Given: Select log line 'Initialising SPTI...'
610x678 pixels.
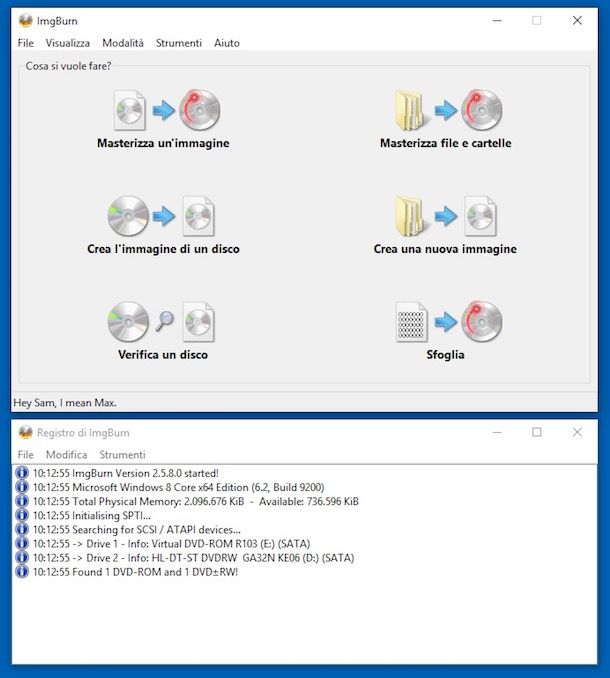Looking at the screenshot, I should click(92, 515).
